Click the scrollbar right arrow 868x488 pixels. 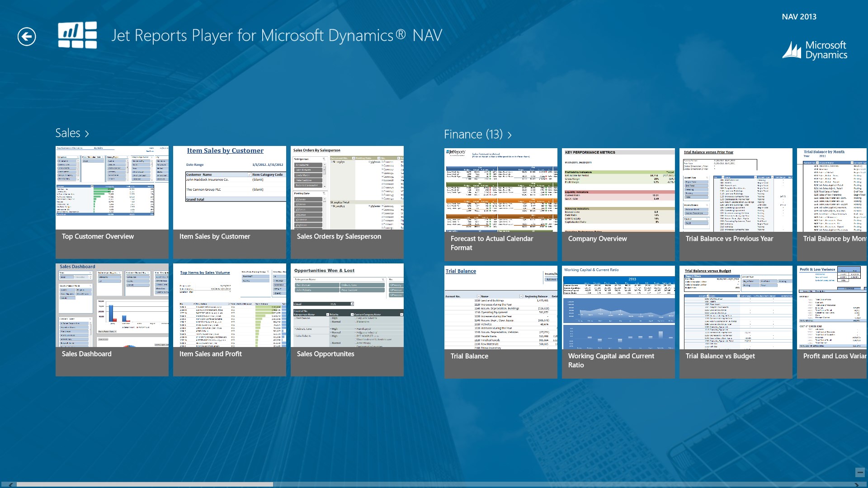tap(857, 485)
